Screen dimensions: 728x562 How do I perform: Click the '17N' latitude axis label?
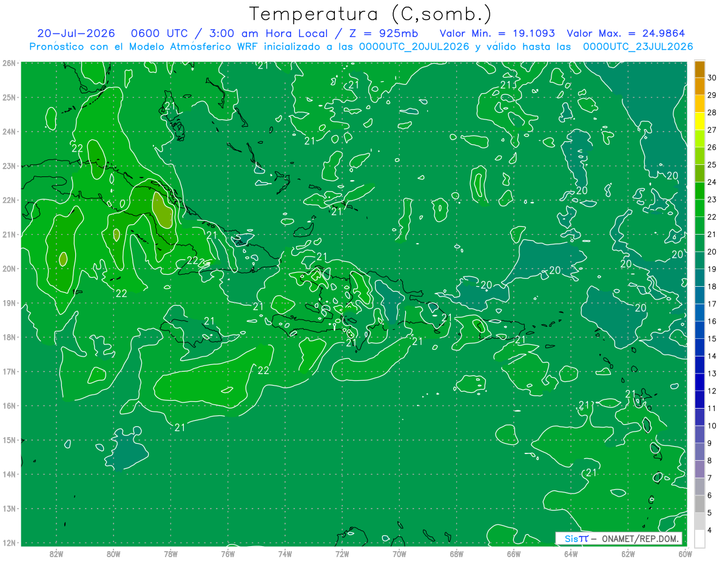9,371
